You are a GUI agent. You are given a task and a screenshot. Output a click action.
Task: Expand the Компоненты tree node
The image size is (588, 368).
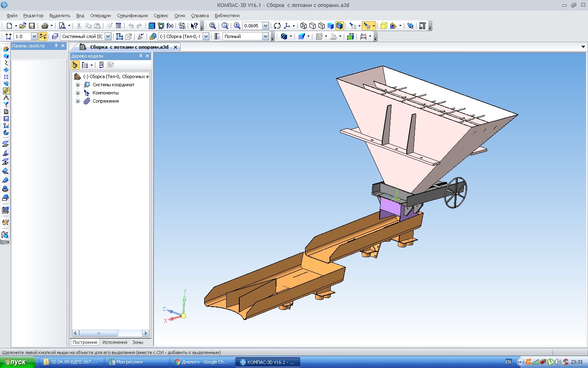(x=78, y=93)
